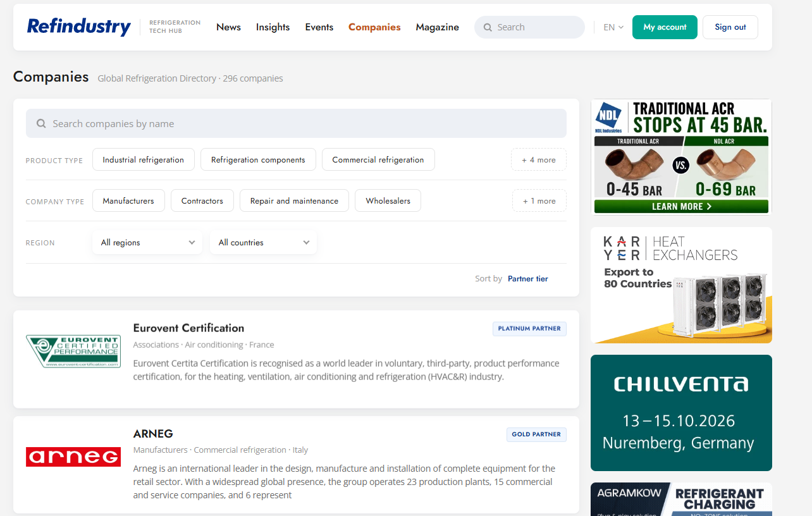This screenshot has width=812, height=516.
Task: Toggle the Contractors company type filter
Action: click(202, 201)
